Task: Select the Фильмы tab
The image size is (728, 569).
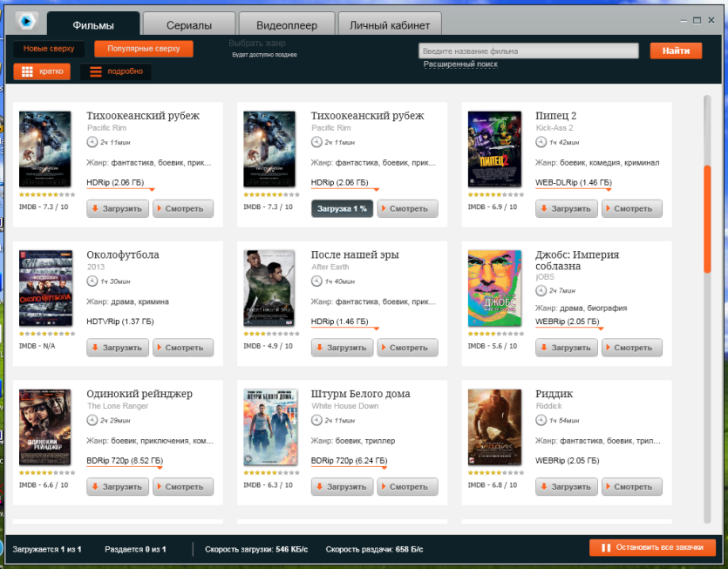Action: coord(93,24)
